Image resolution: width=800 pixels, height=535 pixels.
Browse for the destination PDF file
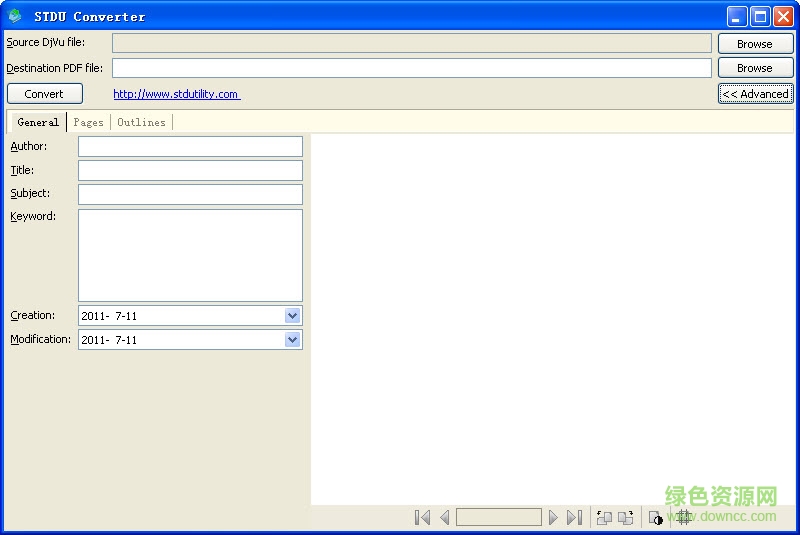[x=755, y=68]
